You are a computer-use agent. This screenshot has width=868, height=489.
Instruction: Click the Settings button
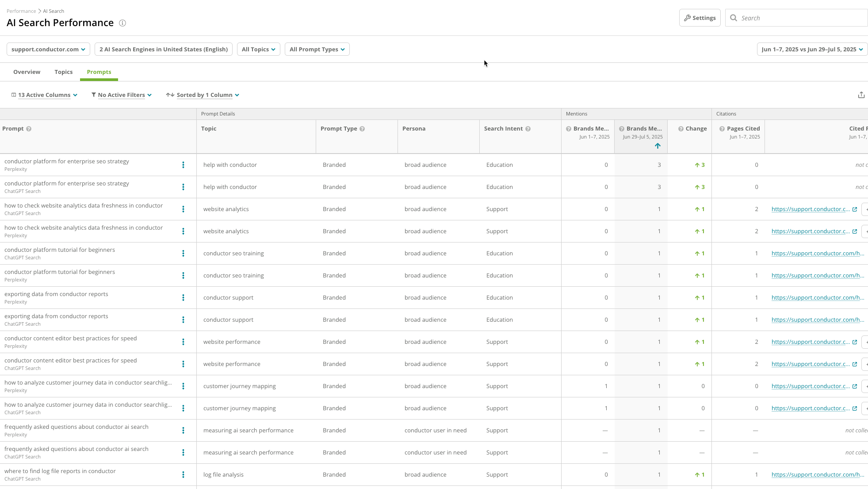[700, 18]
